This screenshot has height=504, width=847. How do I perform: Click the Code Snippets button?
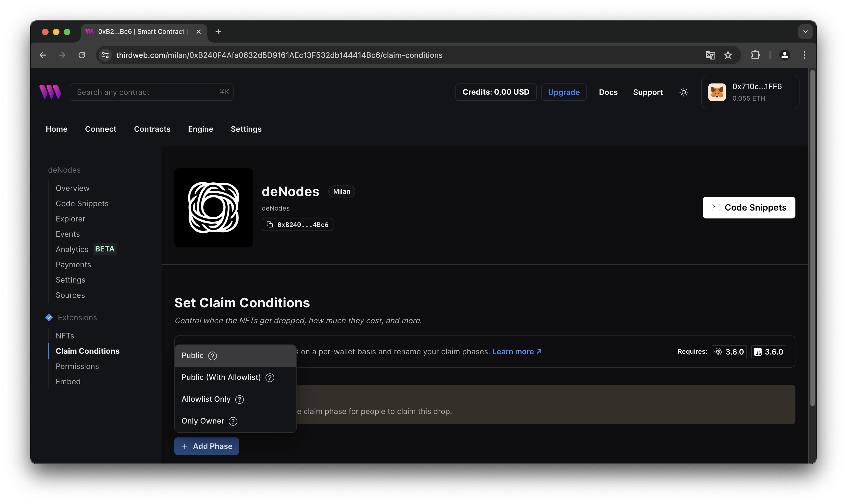(749, 208)
